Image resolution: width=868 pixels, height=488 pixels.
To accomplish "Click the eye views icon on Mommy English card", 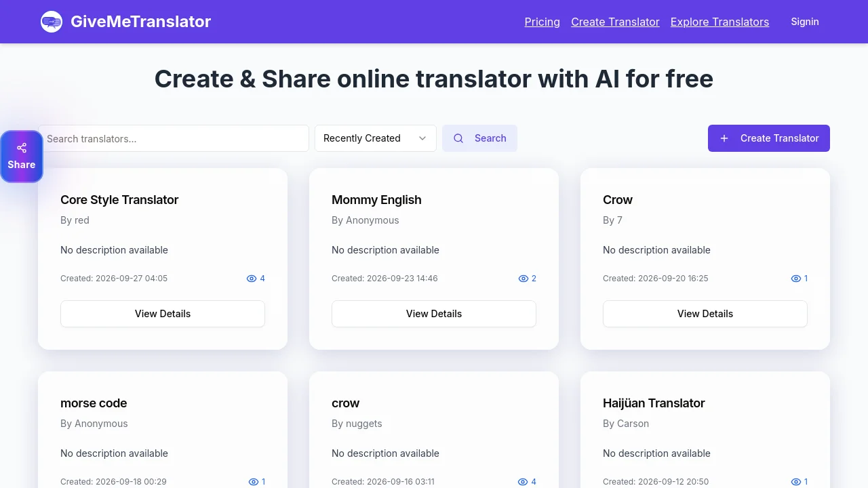I will click(x=523, y=279).
